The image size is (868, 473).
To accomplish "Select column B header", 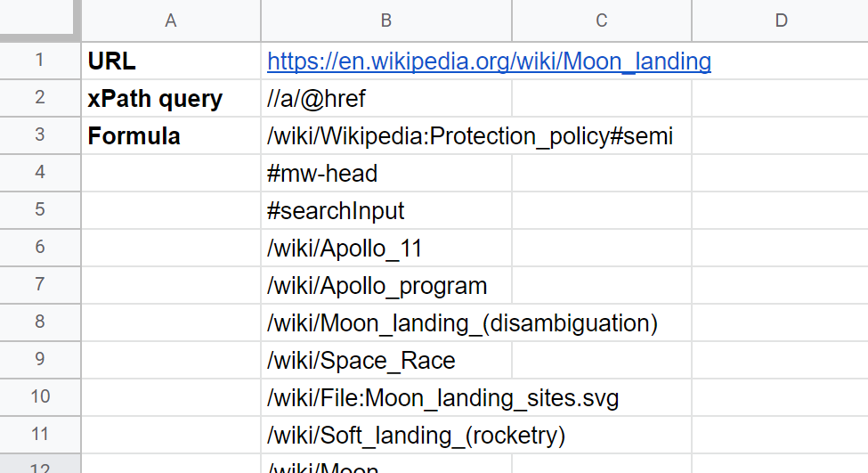I will coord(385,20).
